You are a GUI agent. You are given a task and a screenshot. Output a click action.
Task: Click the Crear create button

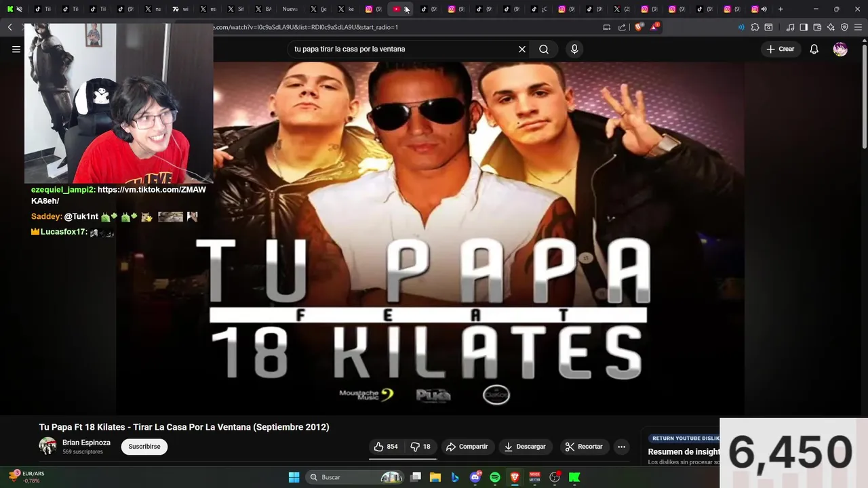(x=781, y=49)
